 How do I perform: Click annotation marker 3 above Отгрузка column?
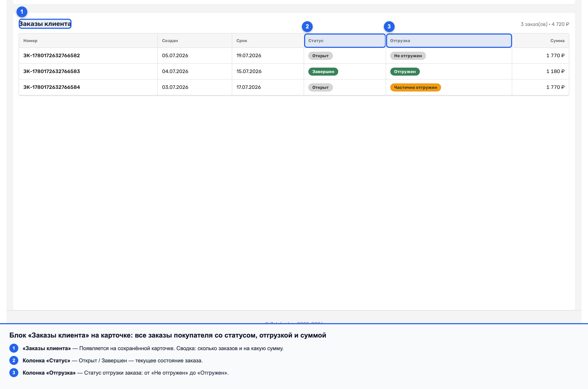[389, 27]
